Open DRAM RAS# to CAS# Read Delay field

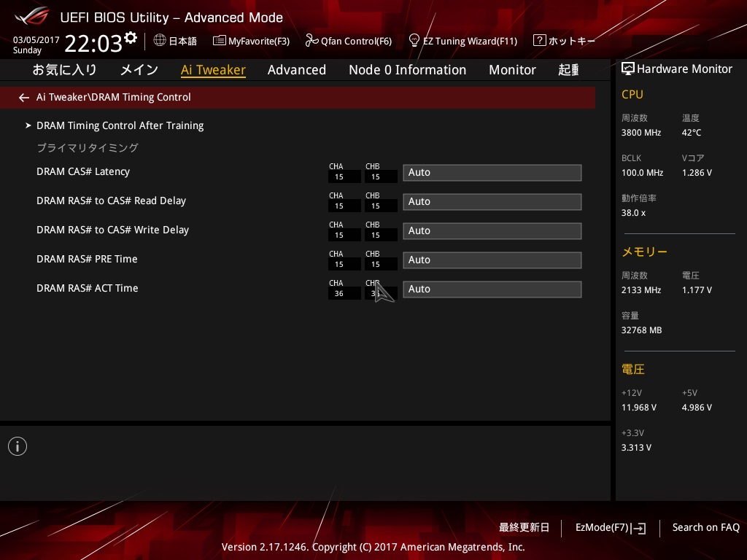(492, 201)
